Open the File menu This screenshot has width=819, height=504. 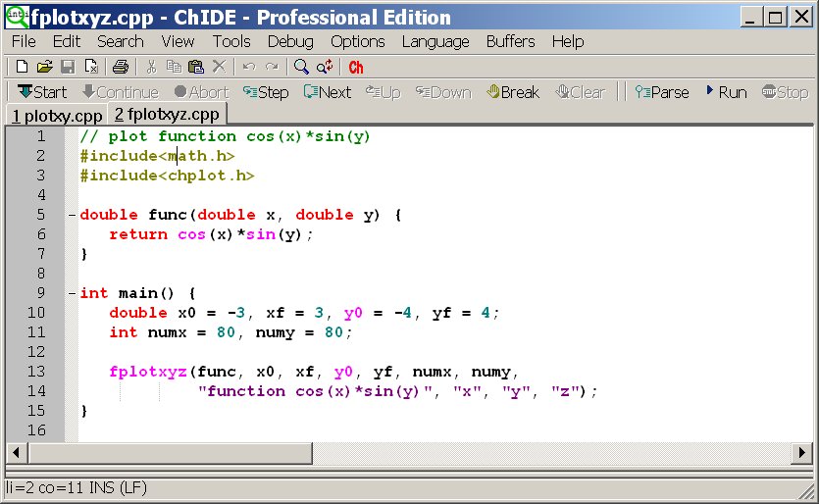coord(24,41)
